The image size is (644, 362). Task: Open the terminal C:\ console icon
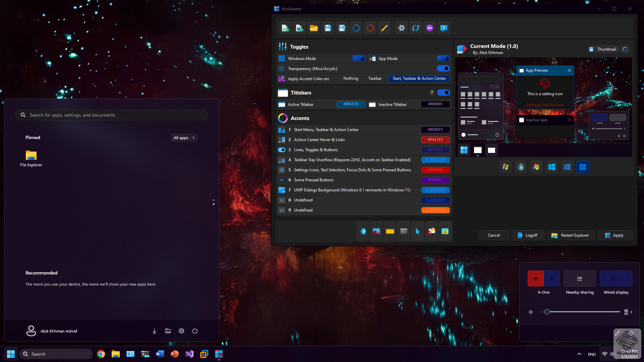tap(404, 231)
